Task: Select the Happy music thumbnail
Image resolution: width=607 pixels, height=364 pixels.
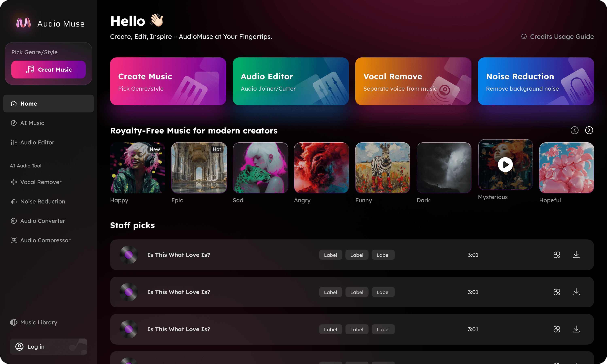Action: tap(137, 168)
